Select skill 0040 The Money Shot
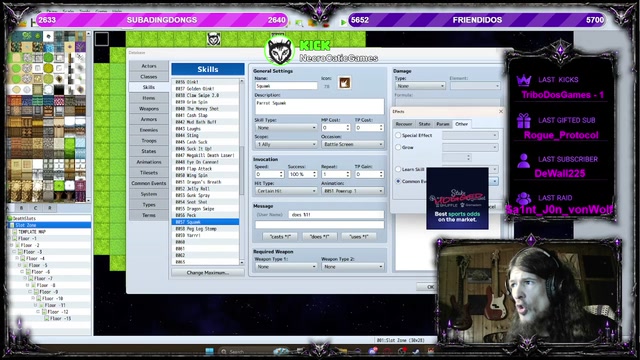Image resolution: width=640 pixels, height=360 pixels. pyautogui.click(x=205, y=109)
